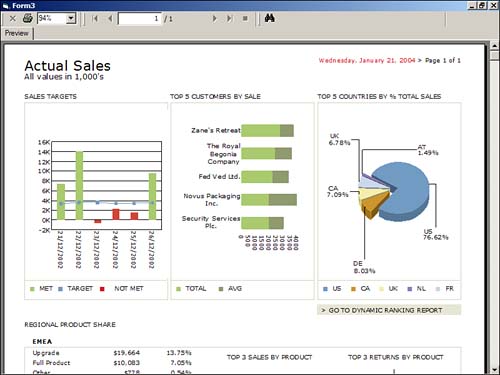Go to next page arrow
This screenshot has width=500, height=375.
click(x=214, y=19)
